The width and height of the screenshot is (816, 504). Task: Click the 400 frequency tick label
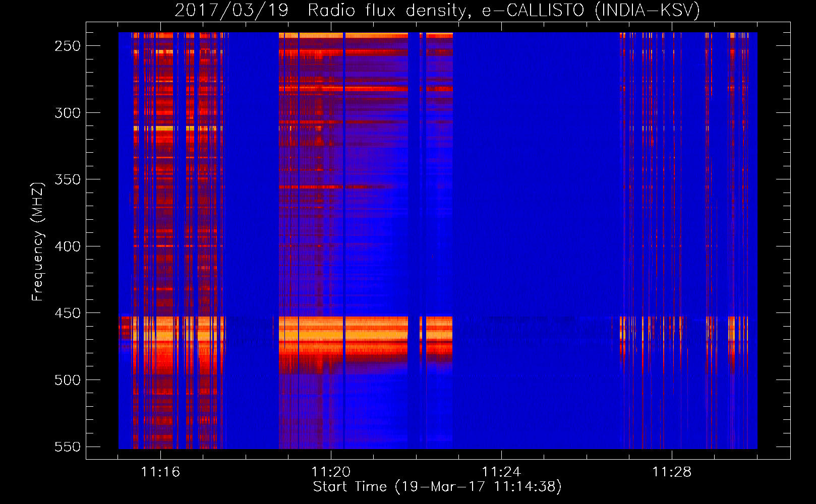tap(68, 246)
